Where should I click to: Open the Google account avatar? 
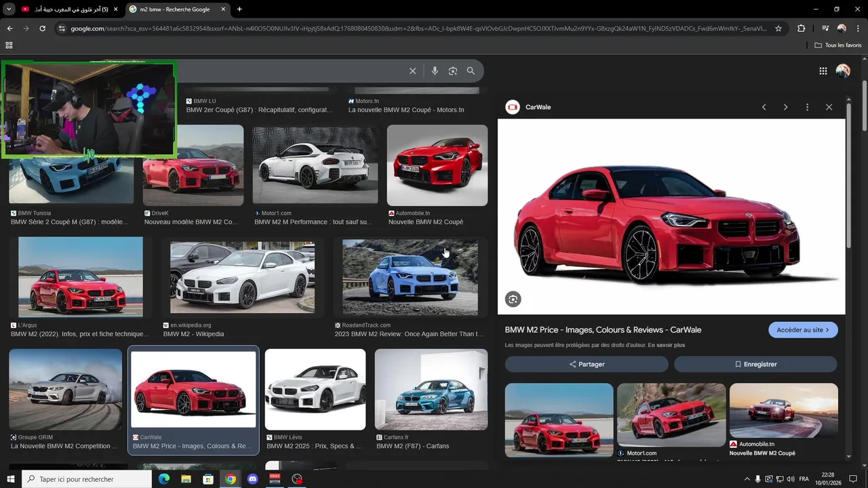(843, 71)
